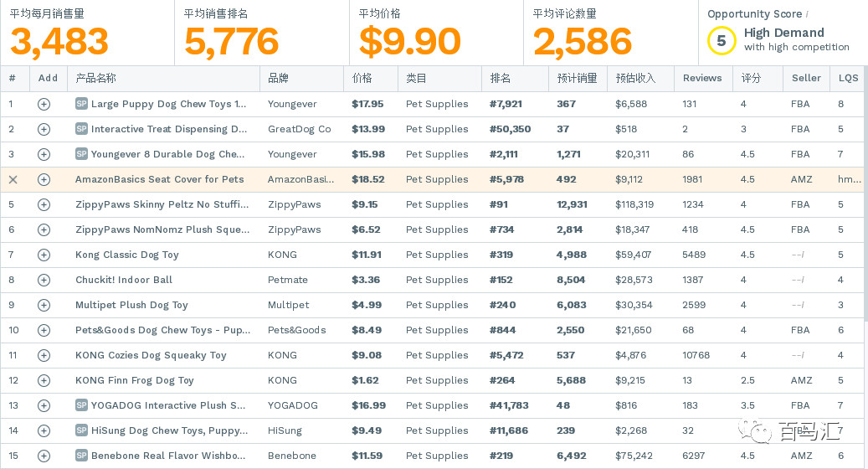Add the Interactive Treat Dispensing product row
Viewport: 868px width, 469px height.
(x=44, y=130)
